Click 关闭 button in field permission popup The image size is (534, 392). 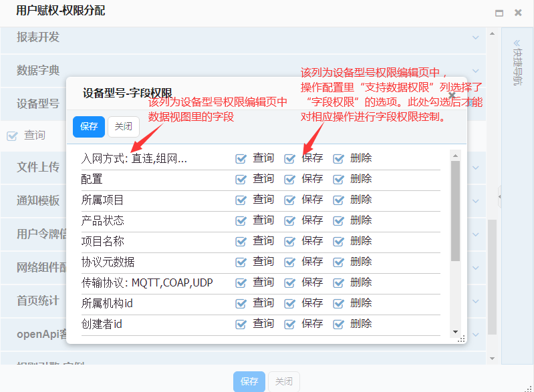click(124, 126)
